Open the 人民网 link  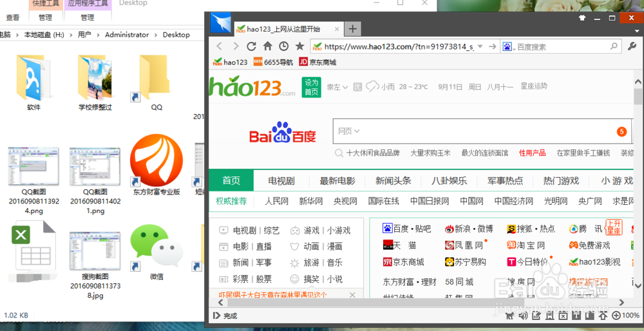(x=276, y=201)
